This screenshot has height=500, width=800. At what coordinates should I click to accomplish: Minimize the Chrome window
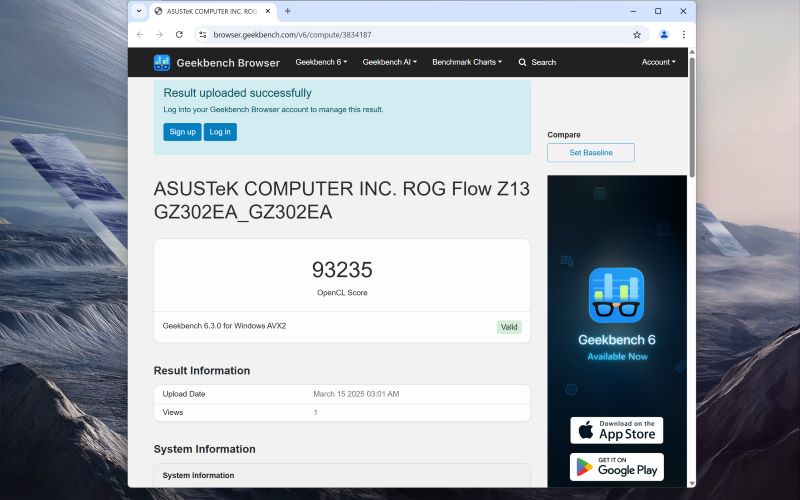(x=633, y=11)
